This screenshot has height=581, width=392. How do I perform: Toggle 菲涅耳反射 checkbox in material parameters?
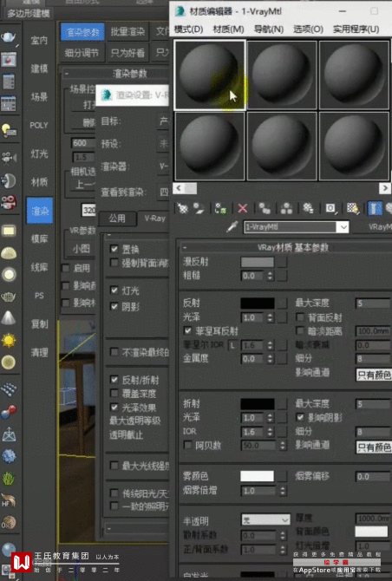pyautogui.click(x=188, y=330)
